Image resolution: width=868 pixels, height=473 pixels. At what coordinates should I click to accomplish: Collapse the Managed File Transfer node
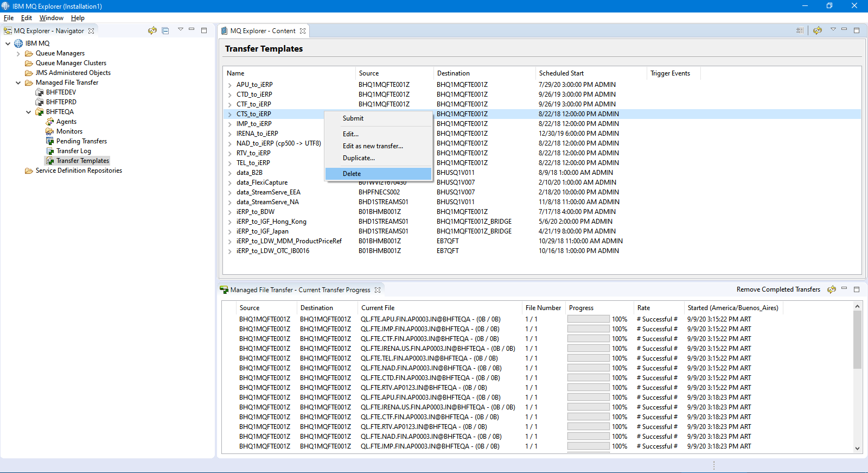(18, 83)
